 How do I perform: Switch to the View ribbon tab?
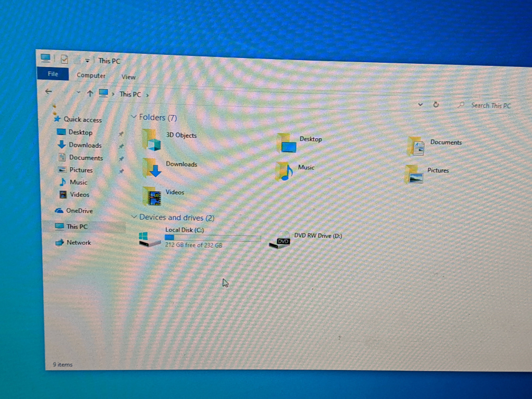click(x=128, y=77)
